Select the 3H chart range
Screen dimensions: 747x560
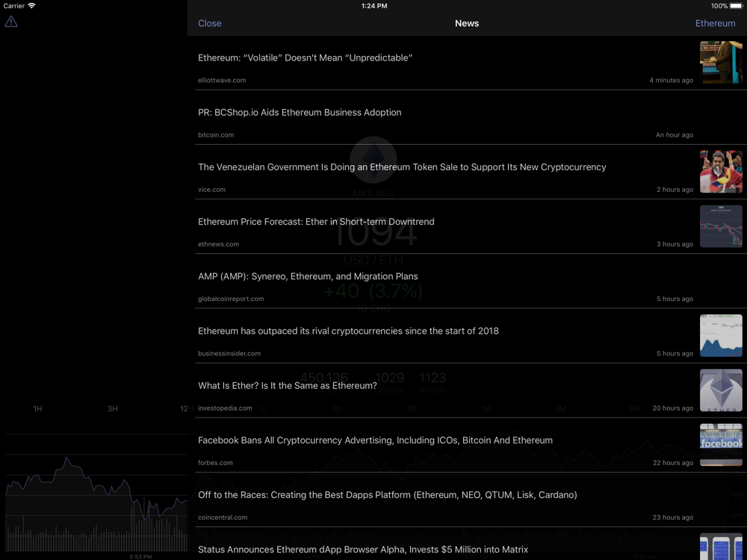point(113,408)
